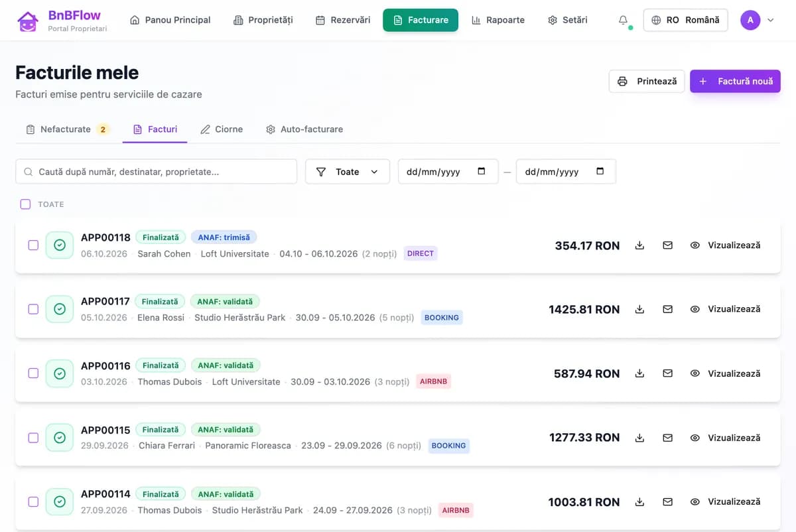
Task: Email invoice APP00118
Action: 667,245
